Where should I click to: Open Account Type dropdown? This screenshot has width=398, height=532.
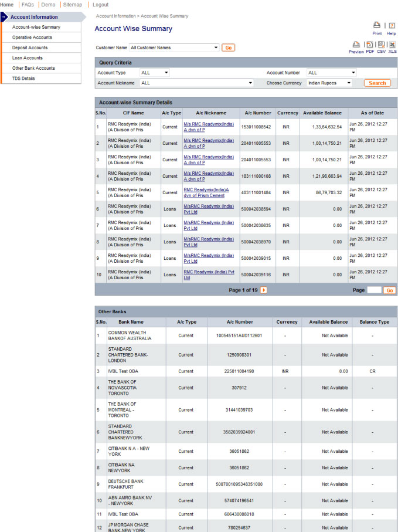tap(155, 73)
